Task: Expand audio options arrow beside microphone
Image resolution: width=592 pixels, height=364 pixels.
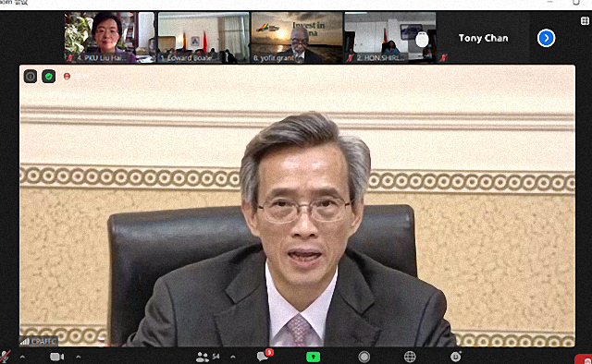Action: pos(22,357)
